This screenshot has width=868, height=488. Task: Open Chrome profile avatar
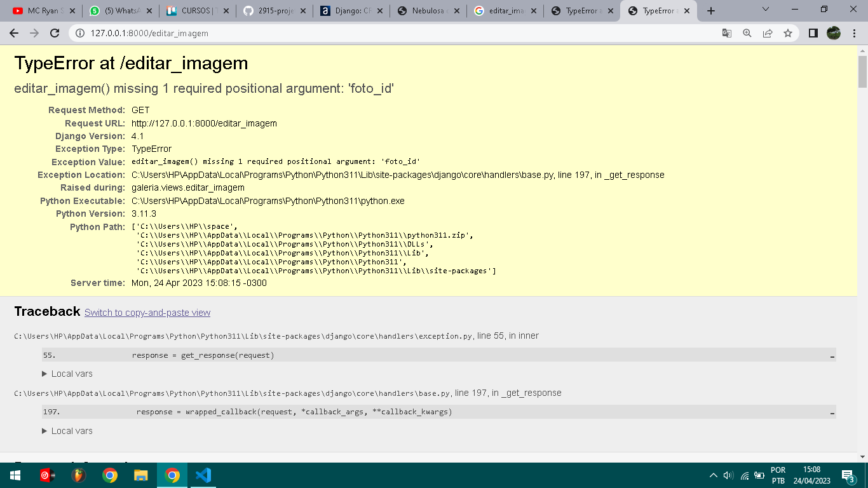834,33
